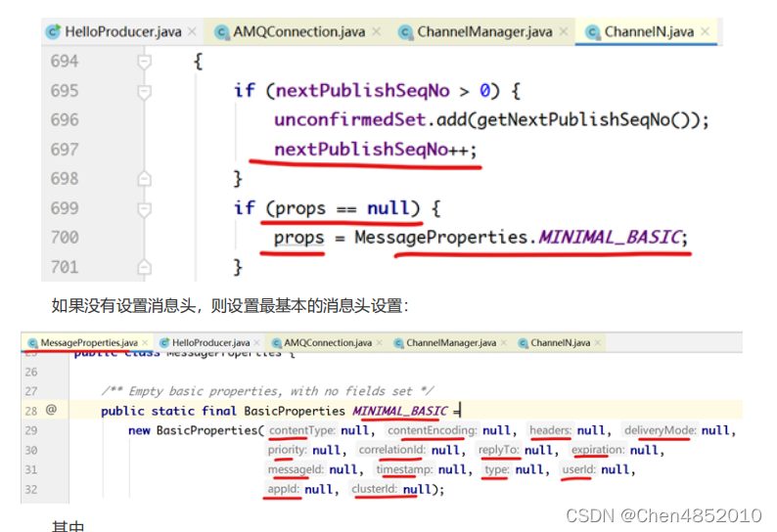Click nextPublishSeqNo in the if condition
Viewport: 777px width, 532px height.
[362, 91]
